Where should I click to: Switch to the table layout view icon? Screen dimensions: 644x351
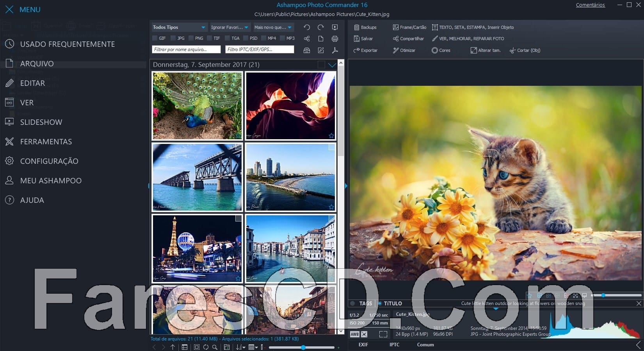185,347
